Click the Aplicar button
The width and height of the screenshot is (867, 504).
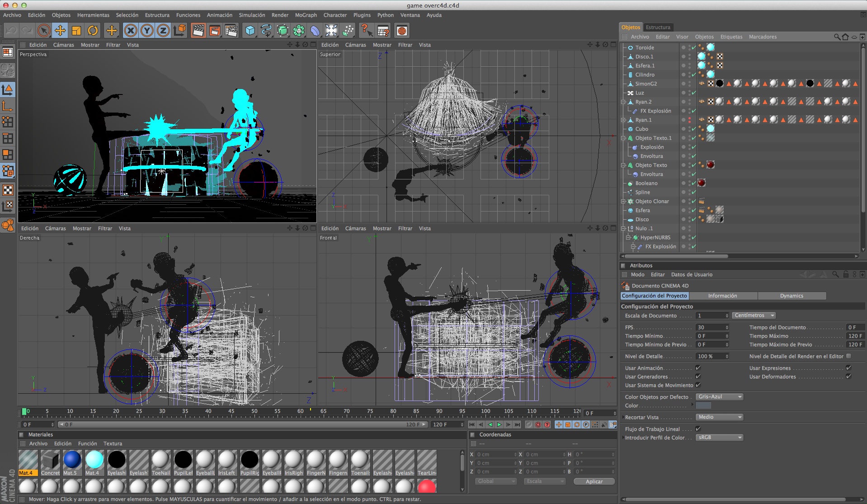[594, 481]
